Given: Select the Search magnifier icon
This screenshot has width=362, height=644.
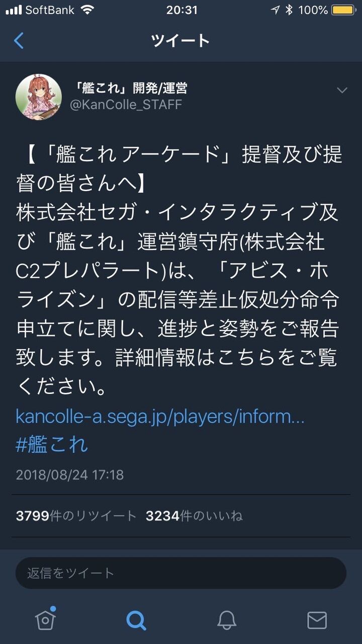Looking at the screenshot, I should pyautogui.click(x=136, y=620).
